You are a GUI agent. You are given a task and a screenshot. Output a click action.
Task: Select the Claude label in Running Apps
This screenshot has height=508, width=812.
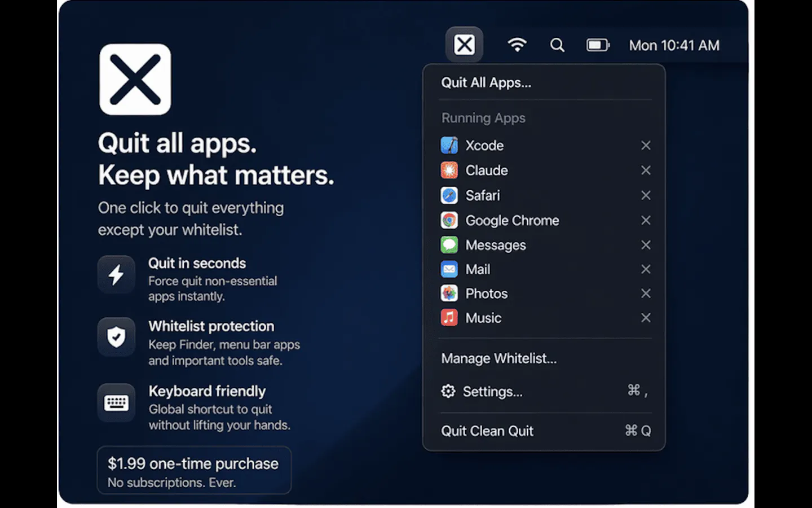coord(487,170)
